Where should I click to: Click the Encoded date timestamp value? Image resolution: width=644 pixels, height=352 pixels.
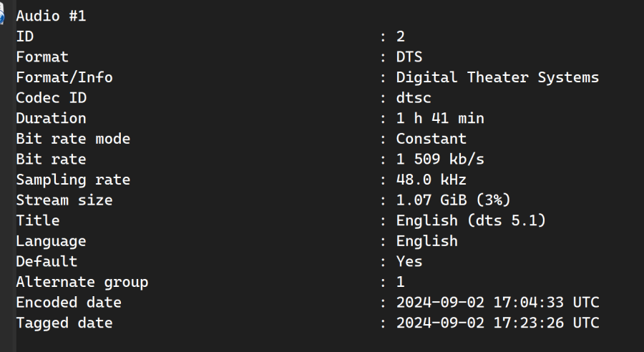(497, 303)
